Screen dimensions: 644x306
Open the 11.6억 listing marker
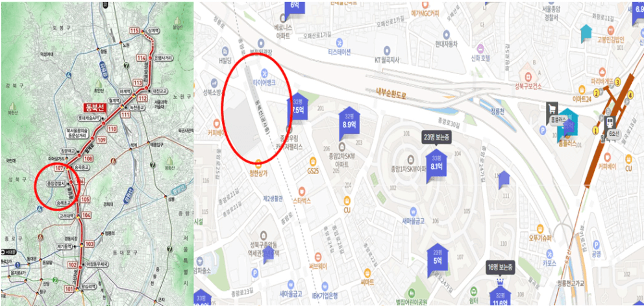(x=500, y=296)
